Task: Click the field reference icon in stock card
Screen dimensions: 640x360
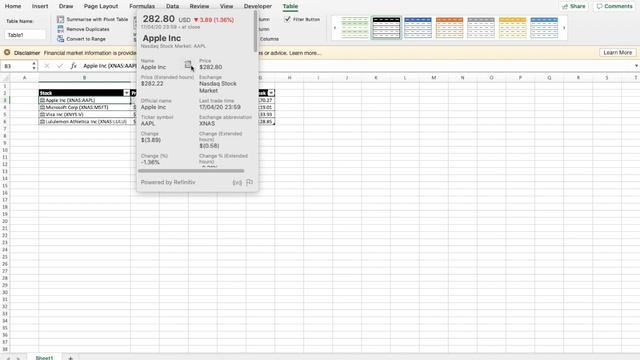Action: (237, 182)
